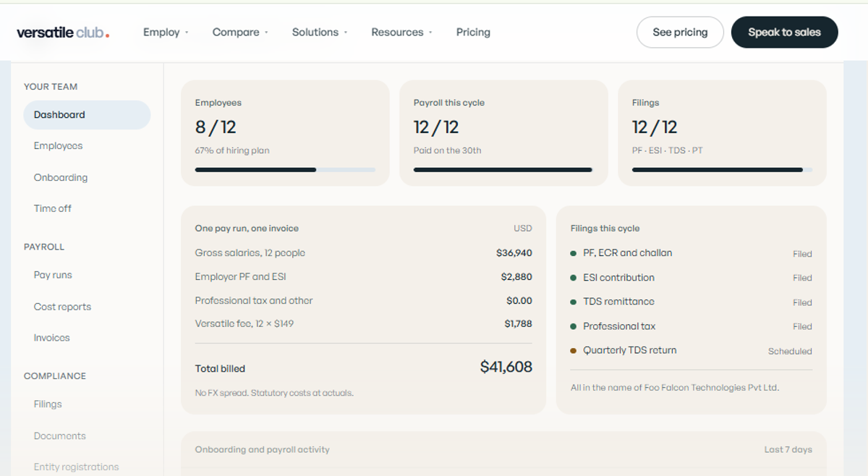Go to Time off section
Viewport: 868px width, 476px height.
pos(53,209)
